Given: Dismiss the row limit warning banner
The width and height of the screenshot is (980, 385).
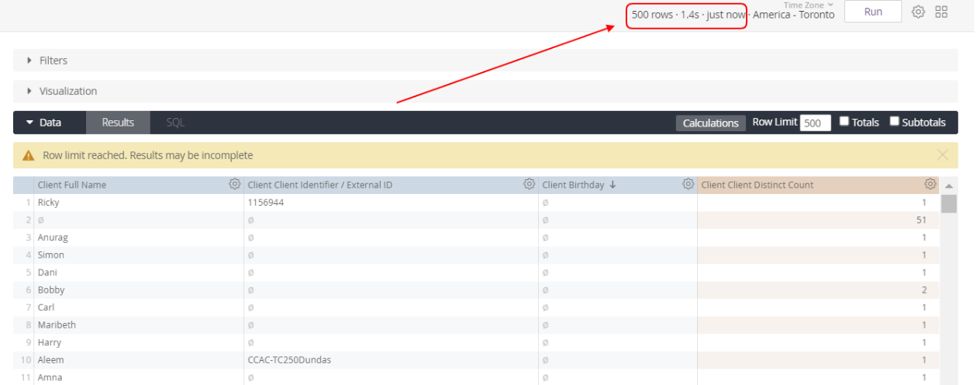Looking at the screenshot, I should [943, 155].
